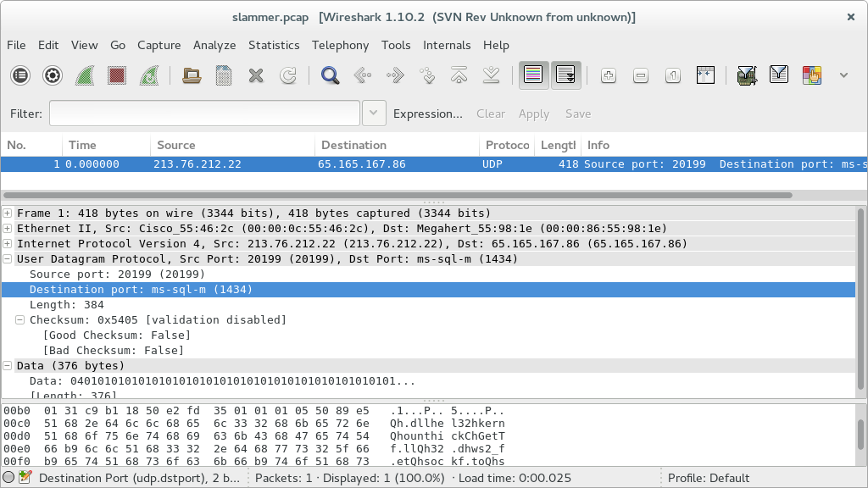Zoom in on packet text
868x488 pixels.
point(609,75)
